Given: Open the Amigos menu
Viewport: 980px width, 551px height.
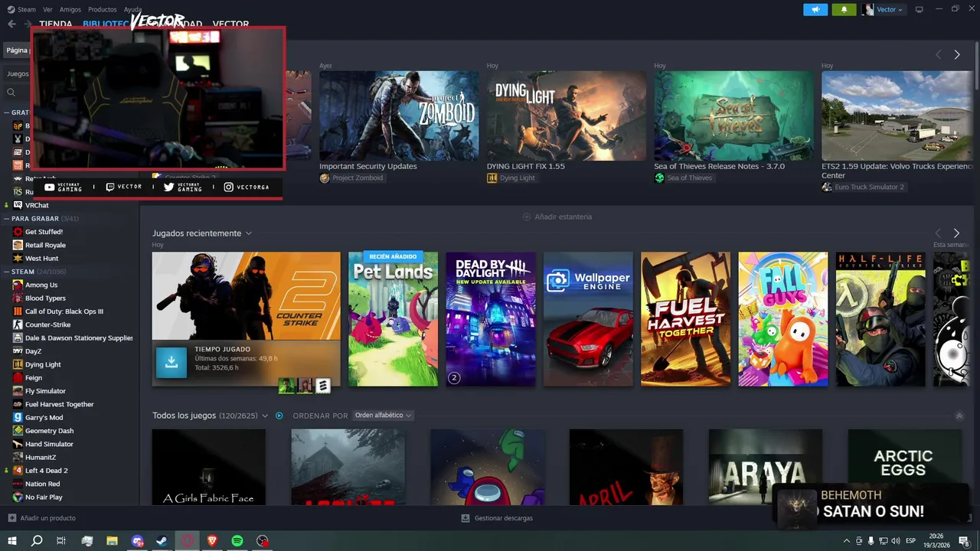Looking at the screenshot, I should click(x=70, y=9).
